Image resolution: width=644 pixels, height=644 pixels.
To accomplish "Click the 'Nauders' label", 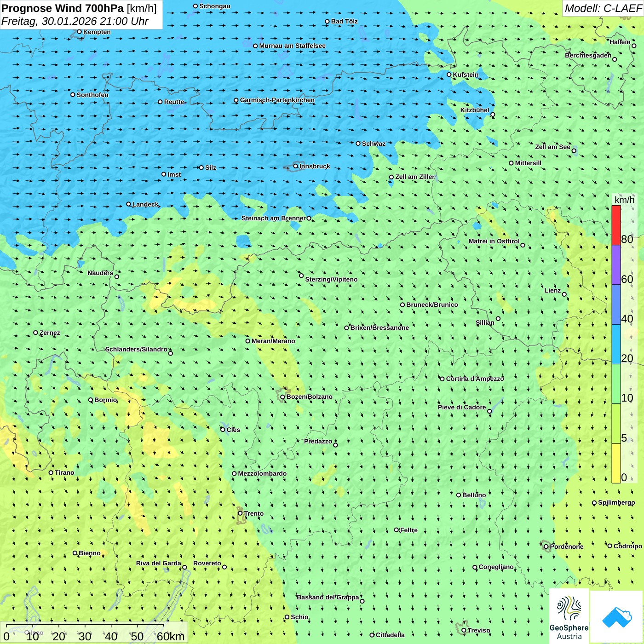I will coord(100,273).
